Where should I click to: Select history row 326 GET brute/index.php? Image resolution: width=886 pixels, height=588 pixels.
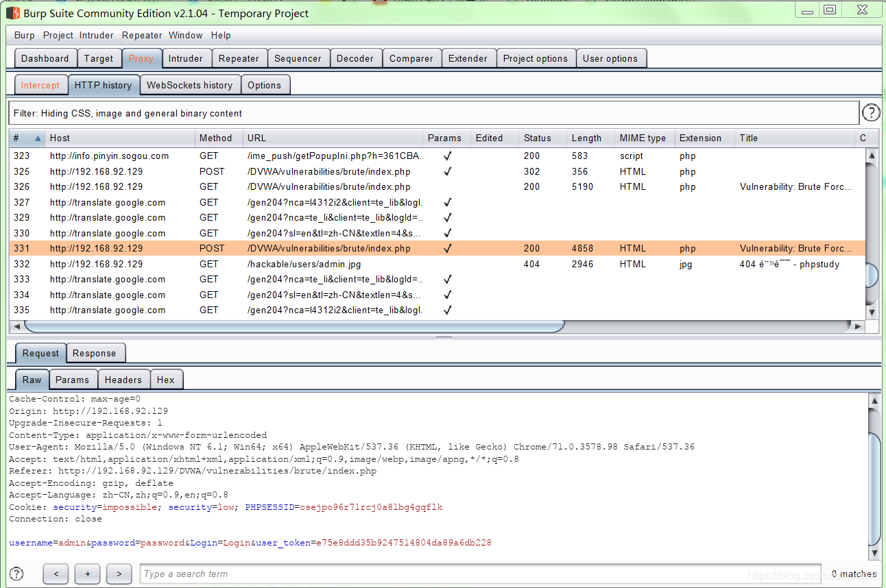pos(438,186)
